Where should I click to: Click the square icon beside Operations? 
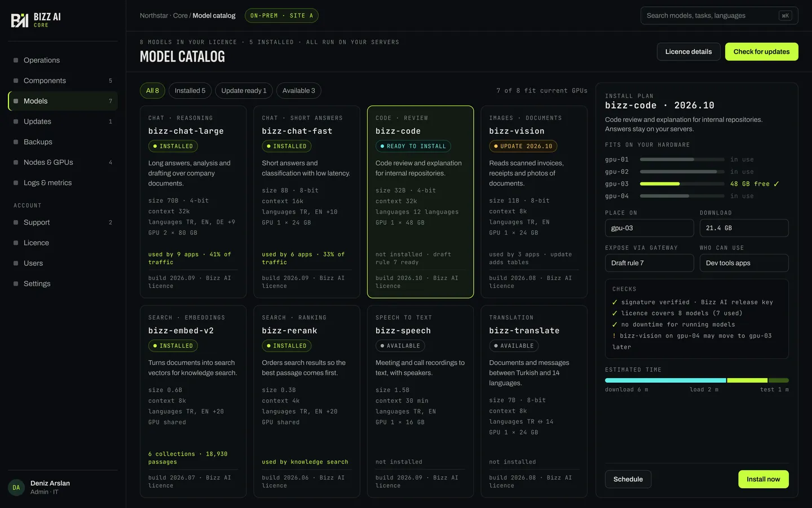click(16, 60)
